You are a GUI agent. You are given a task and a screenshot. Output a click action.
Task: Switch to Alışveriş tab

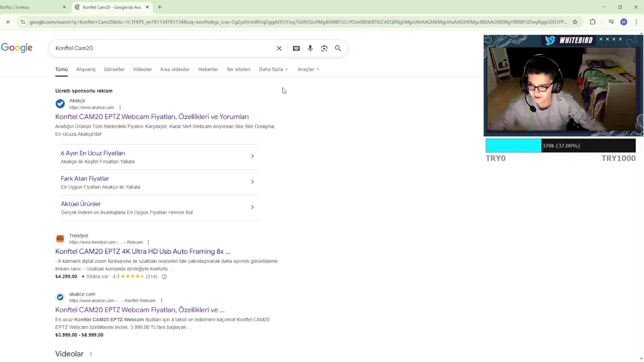point(86,69)
